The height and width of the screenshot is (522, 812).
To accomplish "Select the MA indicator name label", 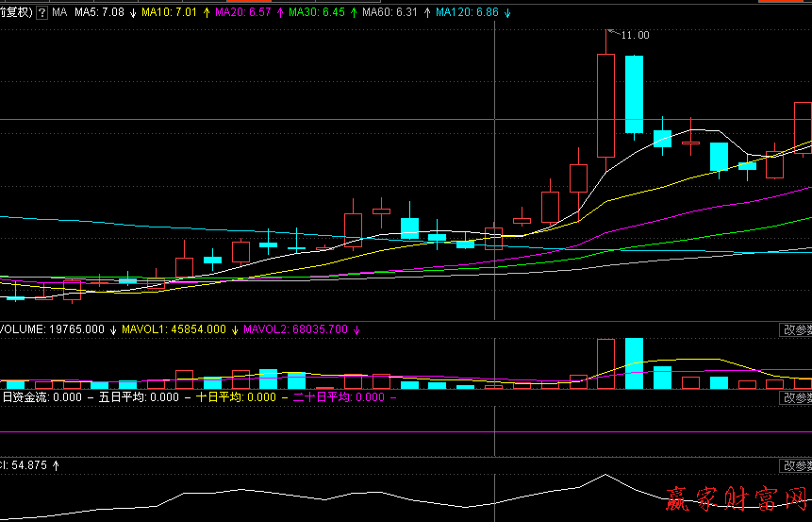I will pyautogui.click(x=59, y=12).
